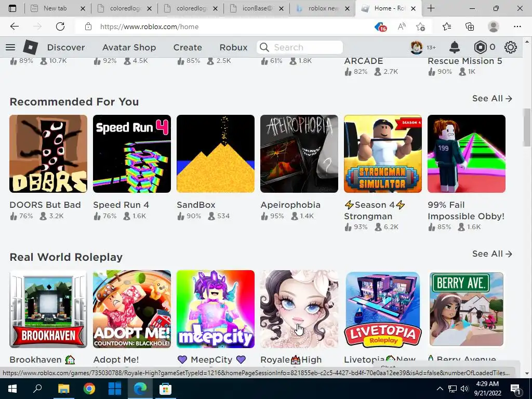Image resolution: width=532 pixels, height=399 pixels.
Task: Open MeepCity game thumbnail
Action: click(x=216, y=309)
